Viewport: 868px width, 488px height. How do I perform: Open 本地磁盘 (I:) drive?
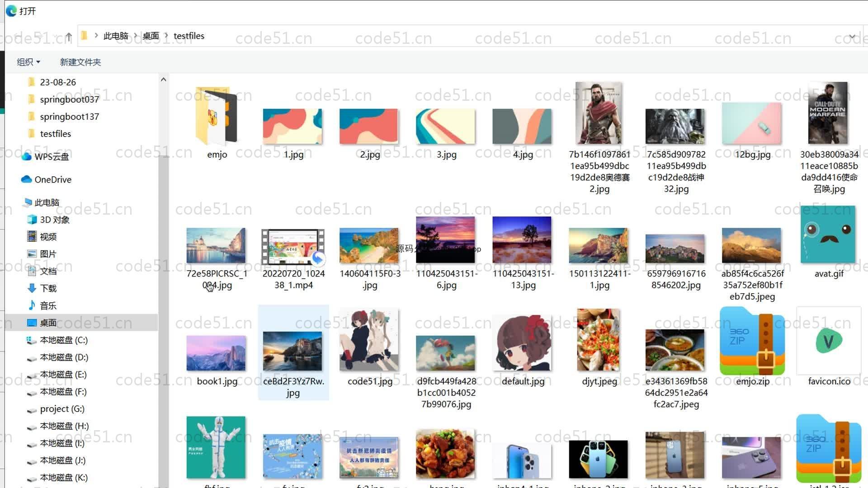(62, 443)
